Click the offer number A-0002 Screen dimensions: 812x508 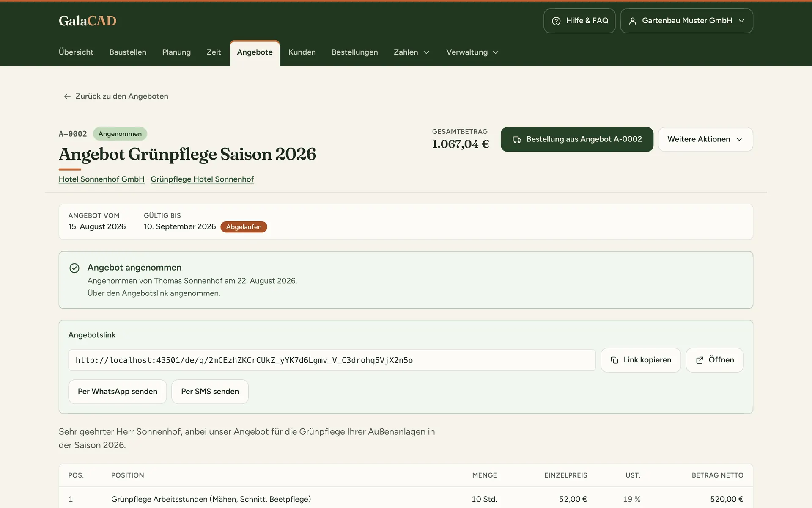tap(73, 134)
